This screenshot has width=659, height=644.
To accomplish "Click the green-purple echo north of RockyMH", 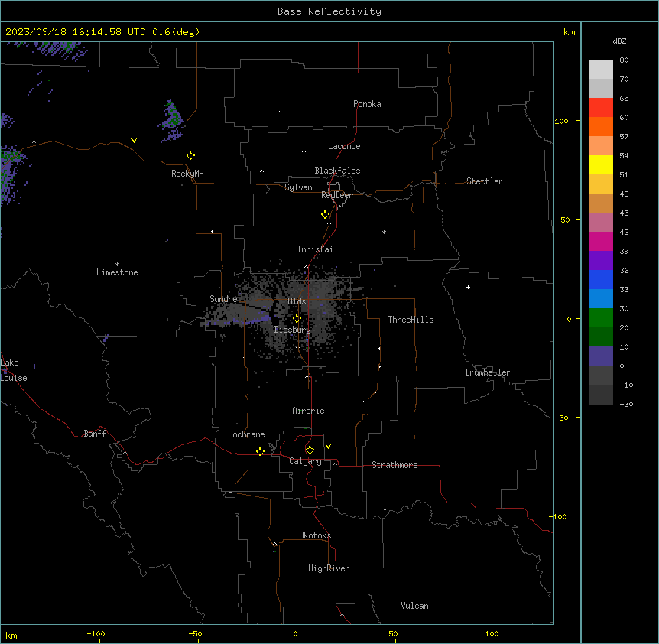I will pyautogui.click(x=172, y=121).
